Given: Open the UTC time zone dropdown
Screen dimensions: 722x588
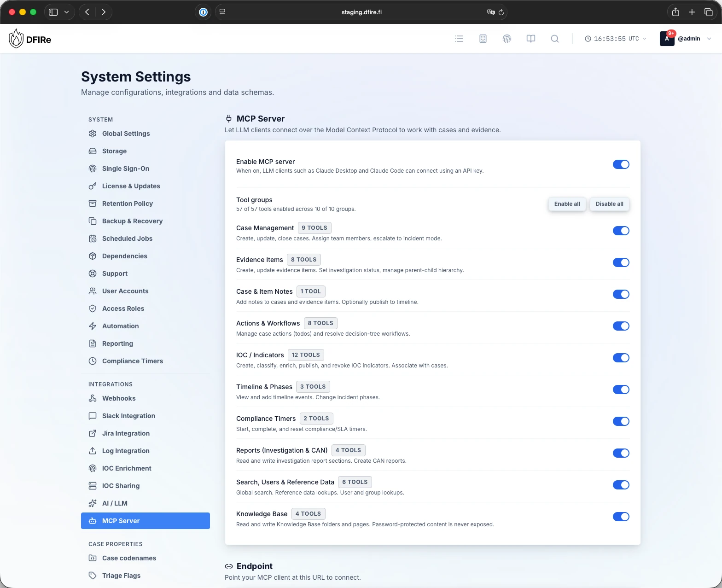Looking at the screenshot, I should coord(616,39).
